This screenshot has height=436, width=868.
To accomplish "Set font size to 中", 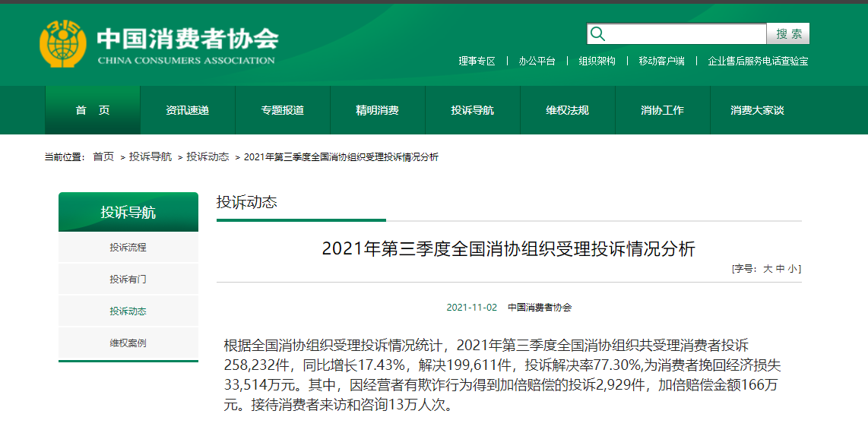I will (x=781, y=269).
